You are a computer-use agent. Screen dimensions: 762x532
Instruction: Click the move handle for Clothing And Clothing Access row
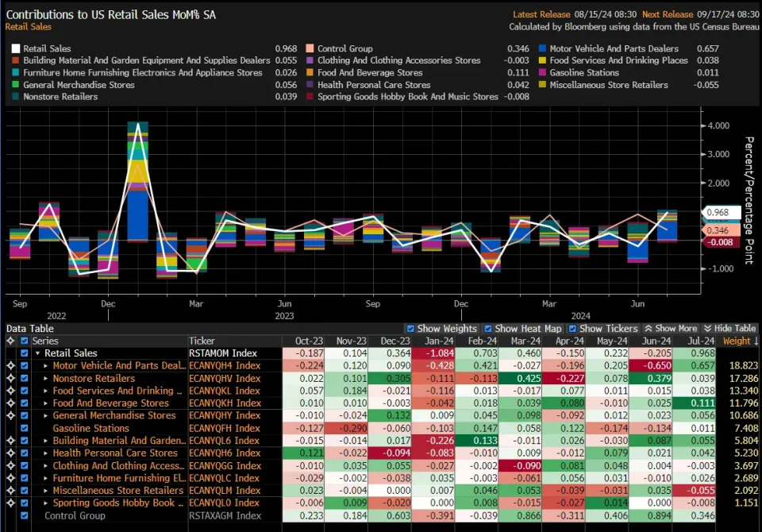[10, 465]
